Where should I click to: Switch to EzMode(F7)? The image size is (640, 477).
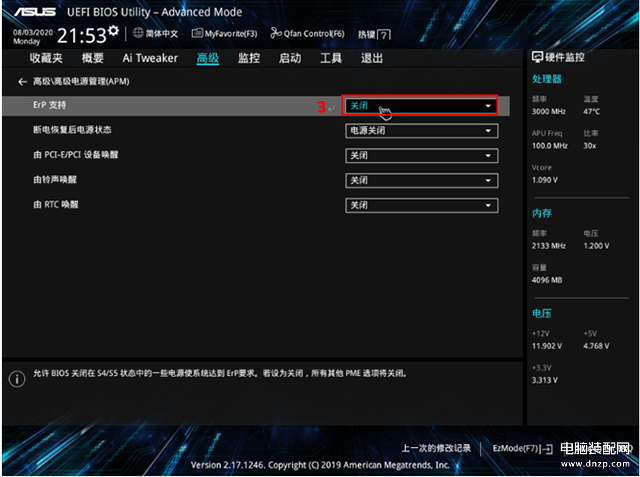click(x=522, y=449)
